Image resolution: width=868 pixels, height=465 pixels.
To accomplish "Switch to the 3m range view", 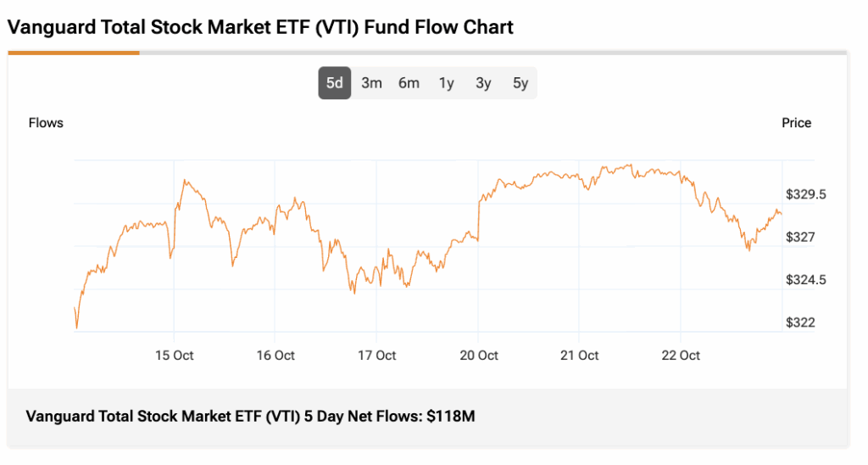I will [x=371, y=83].
